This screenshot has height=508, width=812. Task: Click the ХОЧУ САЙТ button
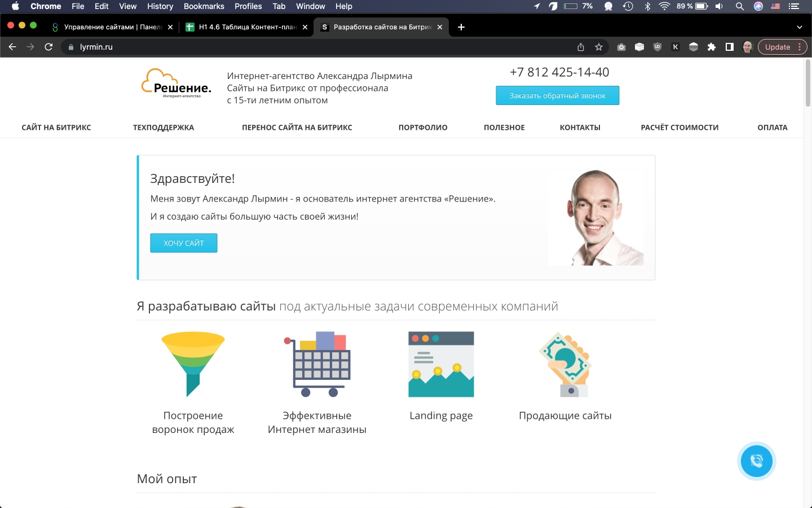pyautogui.click(x=184, y=243)
